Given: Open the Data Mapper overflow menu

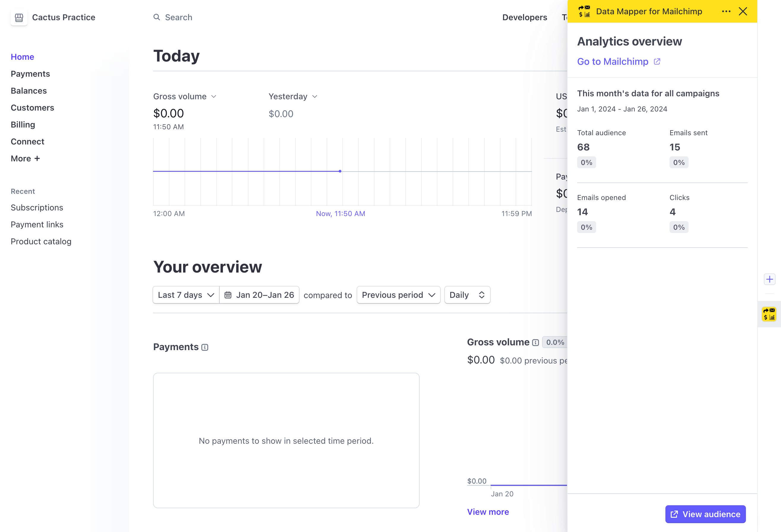Looking at the screenshot, I should (x=726, y=11).
